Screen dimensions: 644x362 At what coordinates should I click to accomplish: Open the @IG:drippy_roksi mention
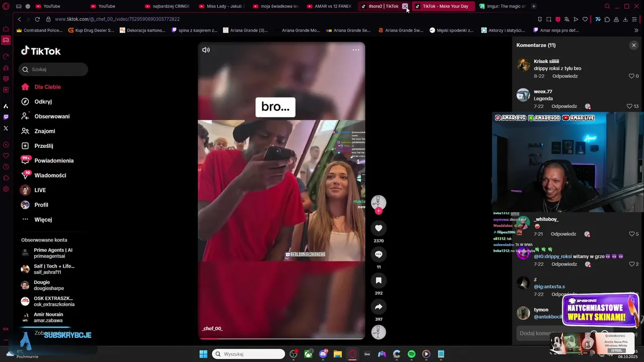552,256
